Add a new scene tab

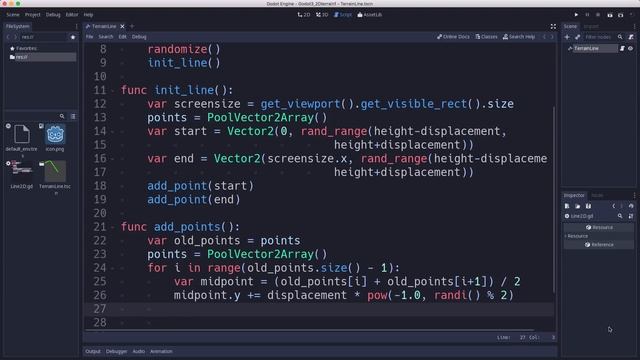tap(132, 26)
